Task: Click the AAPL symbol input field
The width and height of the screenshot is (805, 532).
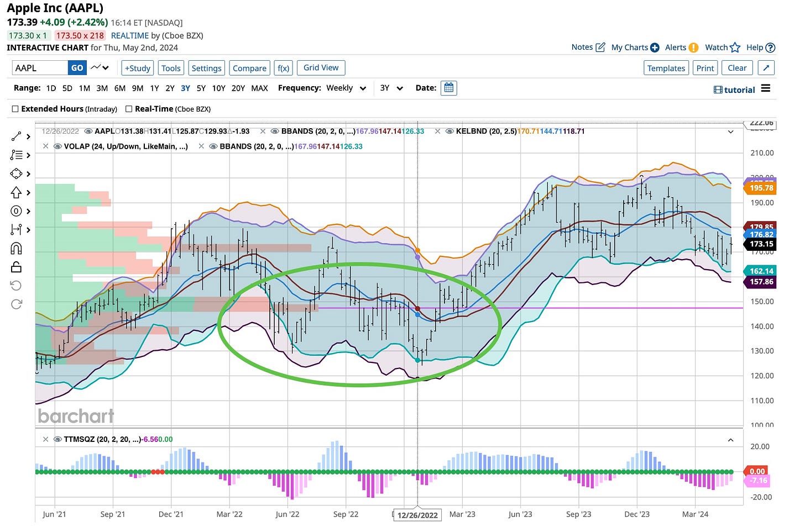Action: pos(40,68)
